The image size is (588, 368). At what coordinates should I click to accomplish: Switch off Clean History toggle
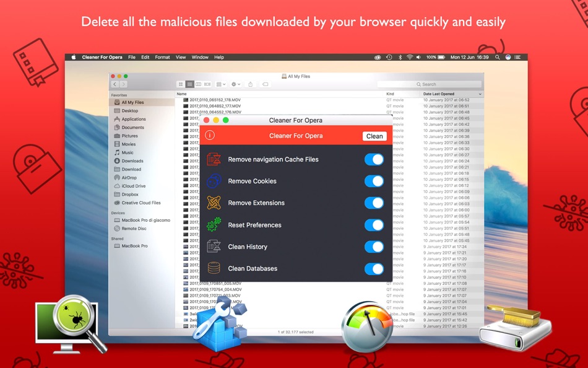coord(374,247)
